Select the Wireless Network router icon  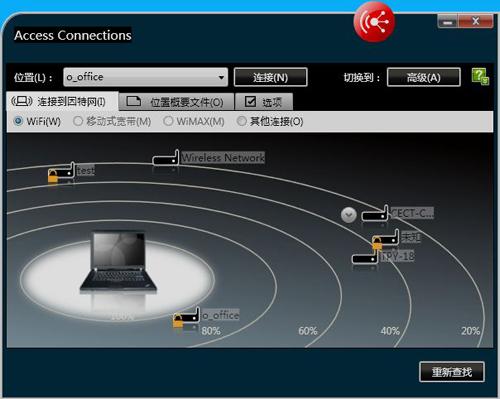166,158
